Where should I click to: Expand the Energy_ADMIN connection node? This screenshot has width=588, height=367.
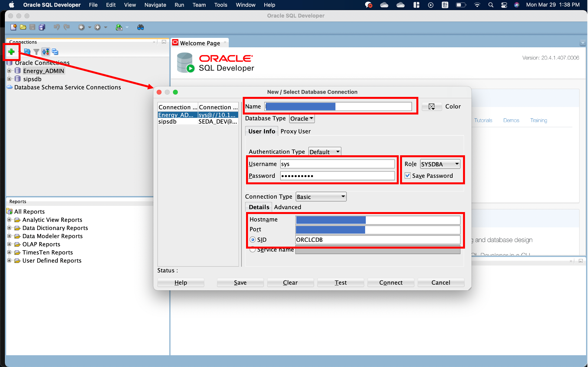point(9,71)
